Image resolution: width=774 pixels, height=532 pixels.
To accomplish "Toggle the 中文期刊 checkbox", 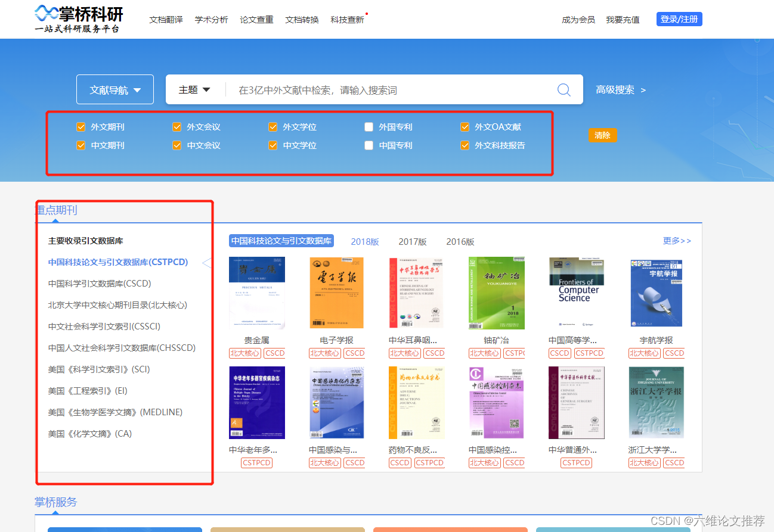I will [x=81, y=145].
